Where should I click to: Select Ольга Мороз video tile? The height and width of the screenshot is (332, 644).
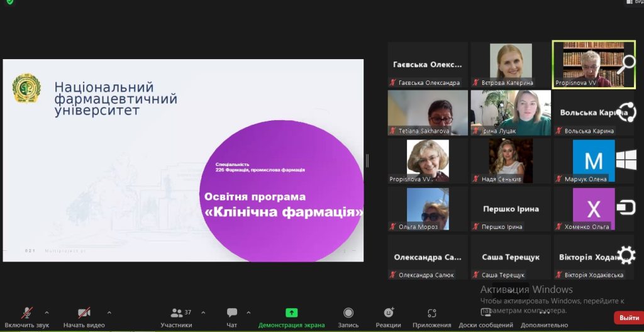(x=428, y=209)
